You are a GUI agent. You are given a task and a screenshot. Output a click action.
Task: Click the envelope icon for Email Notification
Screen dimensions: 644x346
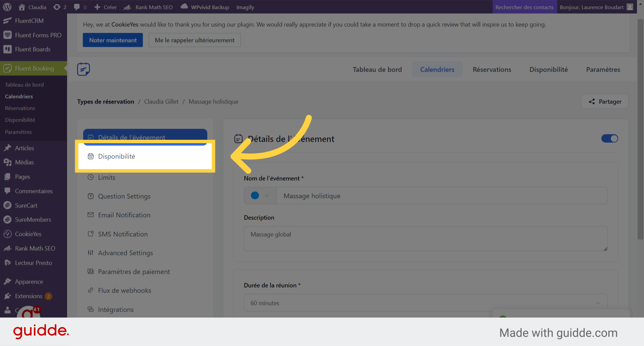91,215
